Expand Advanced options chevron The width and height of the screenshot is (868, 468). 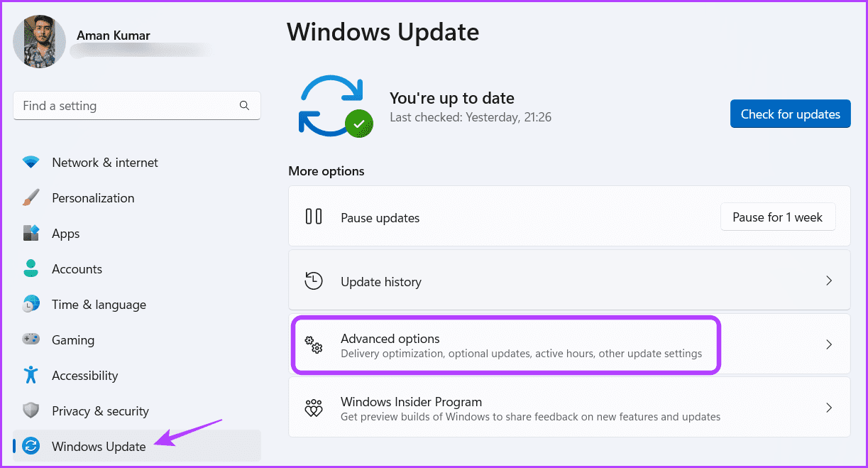(828, 344)
